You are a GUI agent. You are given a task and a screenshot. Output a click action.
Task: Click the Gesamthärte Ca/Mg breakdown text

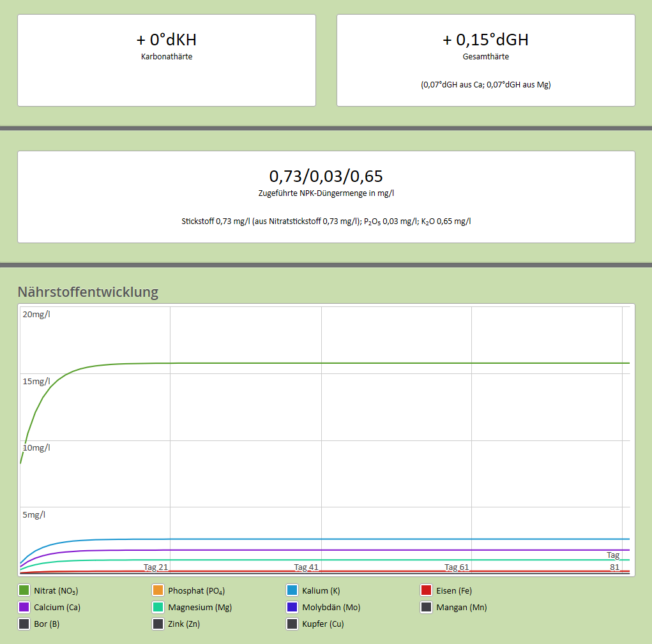coord(485,84)
